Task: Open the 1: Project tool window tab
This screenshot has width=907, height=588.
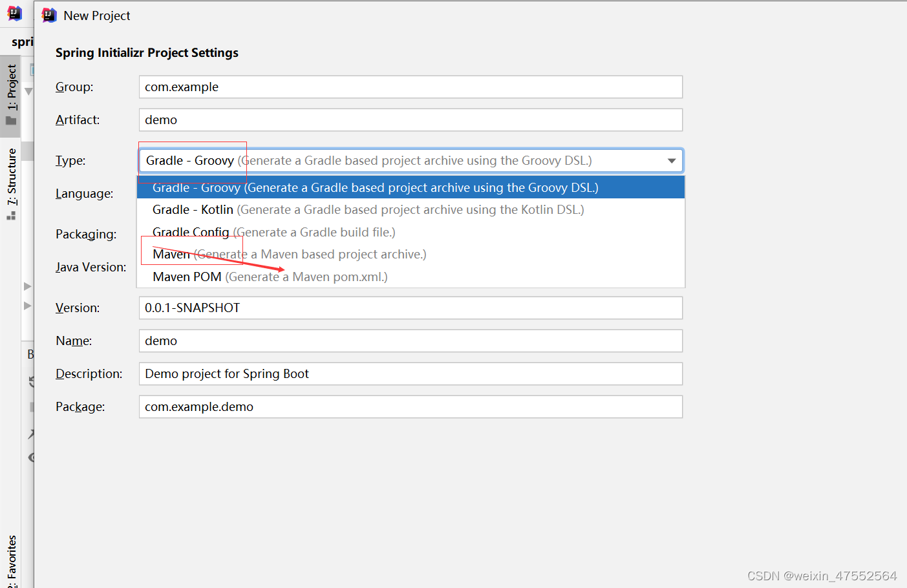Action: pos(11,96)
